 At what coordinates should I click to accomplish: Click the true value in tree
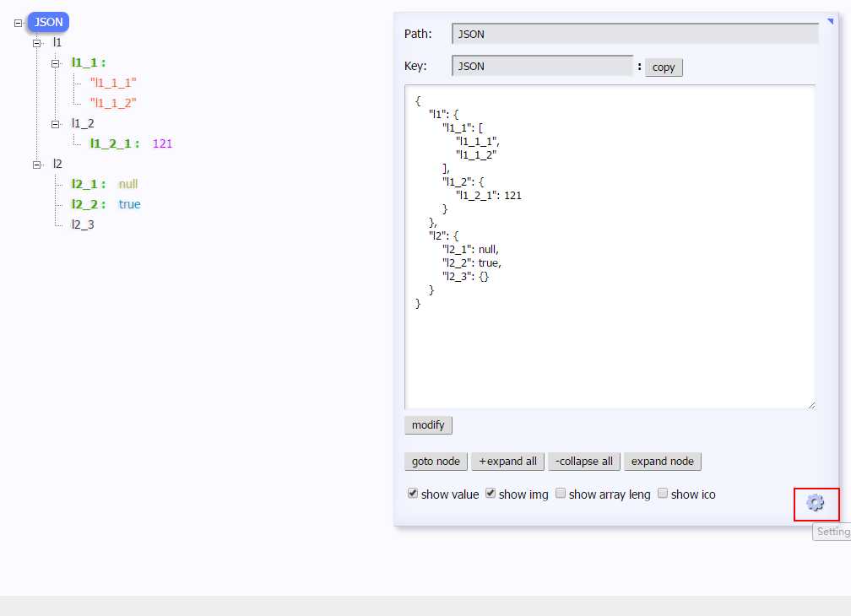point(129,204)
